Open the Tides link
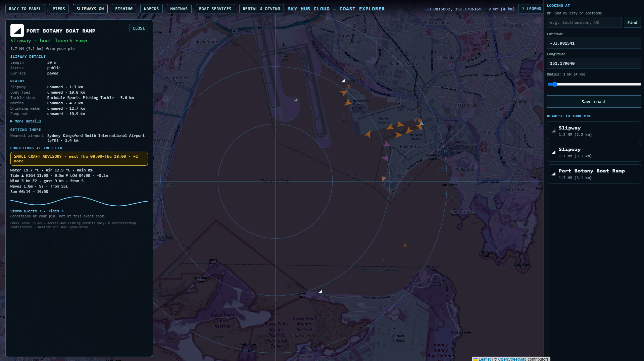This screenshot has height=361, width=644. pos(56,211)
